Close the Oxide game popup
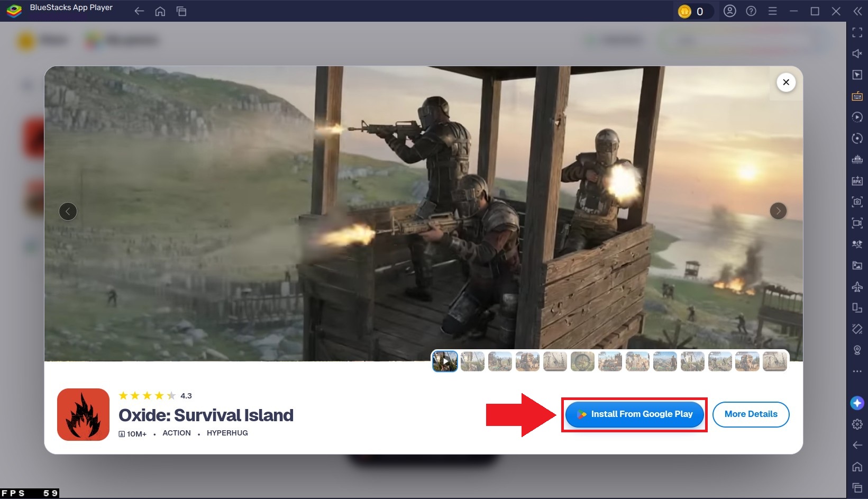Viewport: 868px width, 499px height. [x=786, y=82]
